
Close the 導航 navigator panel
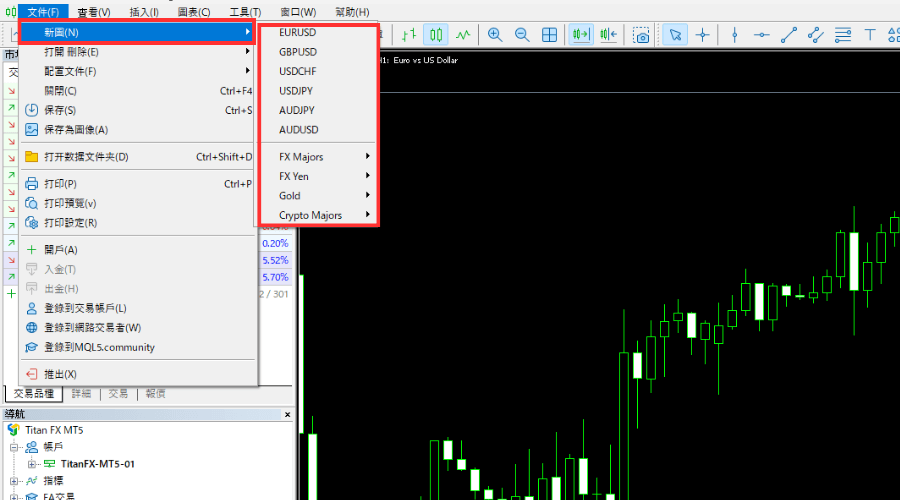[288, 414]
